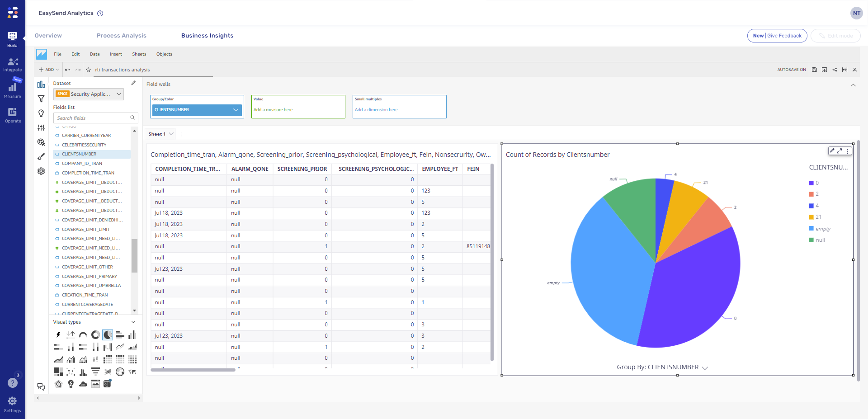Open the Themes paintbrush panel
Screen dimensions: 868x419
[41, 156]
